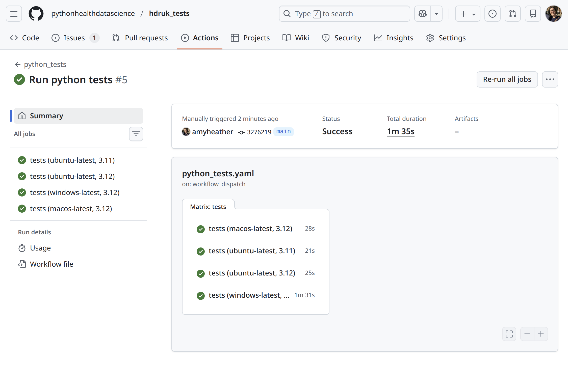Open commit 3276219 link

(x=259, y=132)
